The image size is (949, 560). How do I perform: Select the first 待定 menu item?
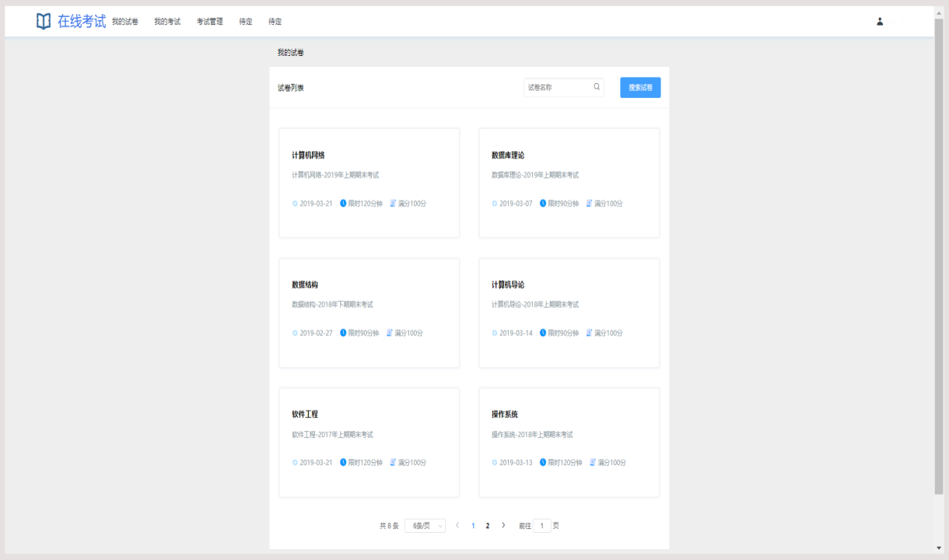(246, 22)
